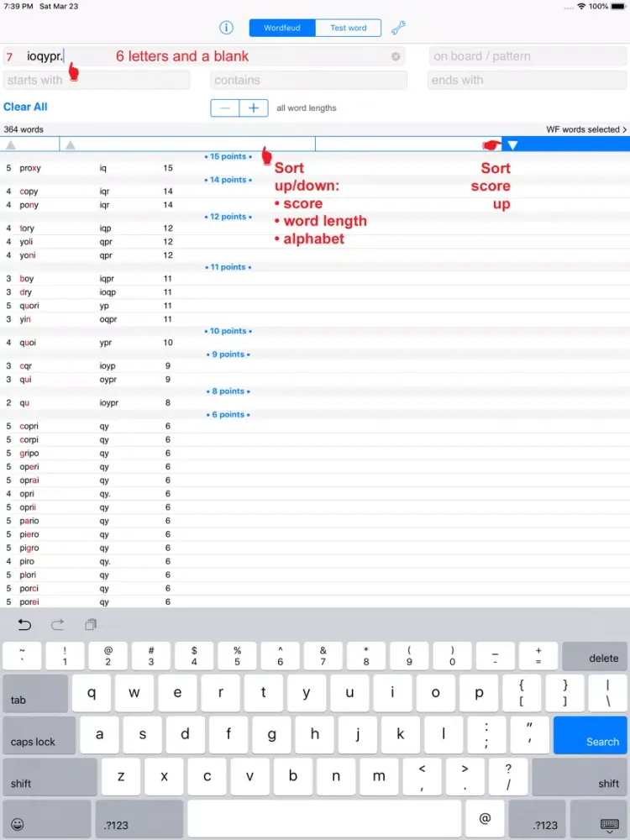The height and width of the screenshot is (840, 630).
Task: Select the word 'copy' in the results
Action: click(x=29, y=192)
